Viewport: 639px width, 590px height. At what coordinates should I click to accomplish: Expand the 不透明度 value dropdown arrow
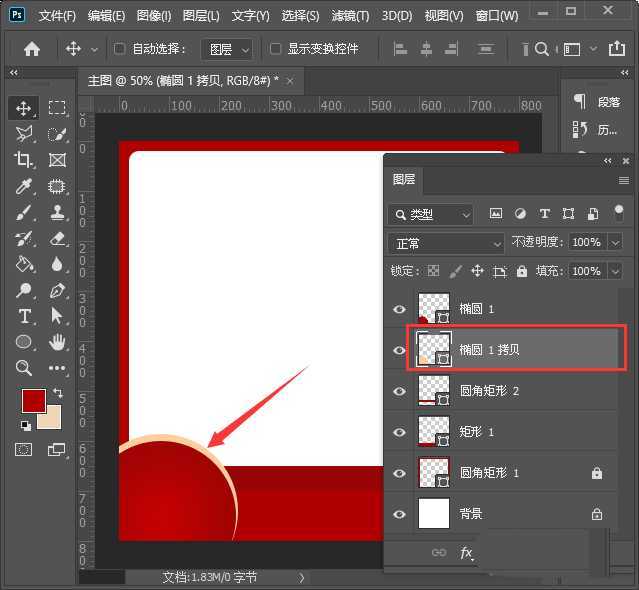pyautogui.click(x=614, y=243)
